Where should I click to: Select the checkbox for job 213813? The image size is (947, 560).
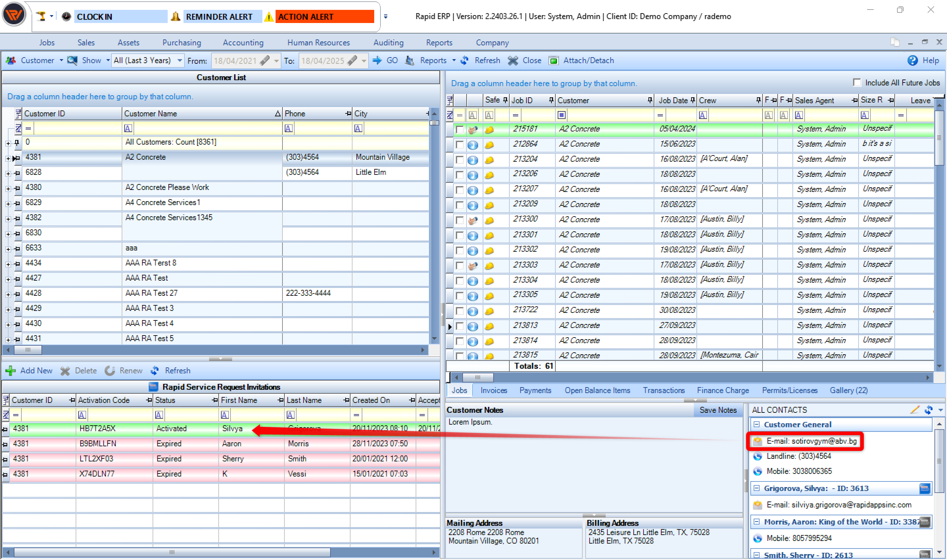(x=459, y=326)
